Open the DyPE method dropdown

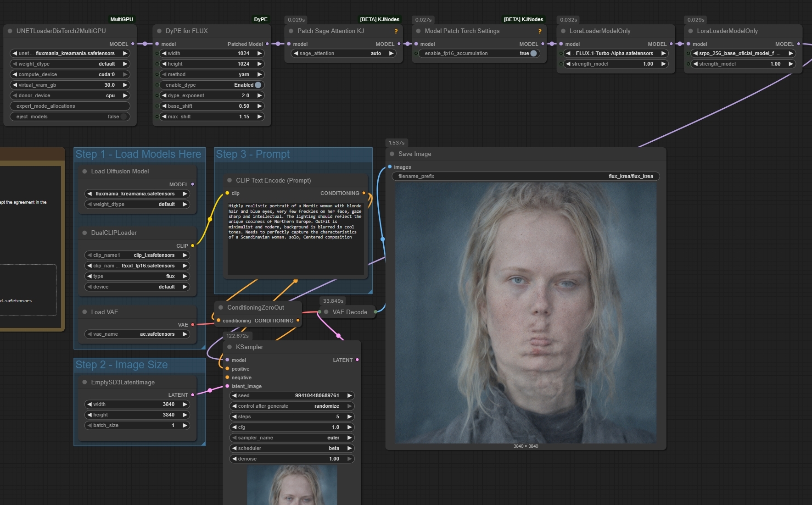(212, 75)
